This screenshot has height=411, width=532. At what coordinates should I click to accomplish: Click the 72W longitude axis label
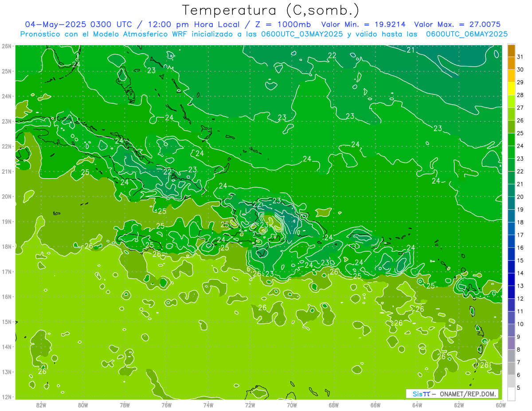point(250,405)
